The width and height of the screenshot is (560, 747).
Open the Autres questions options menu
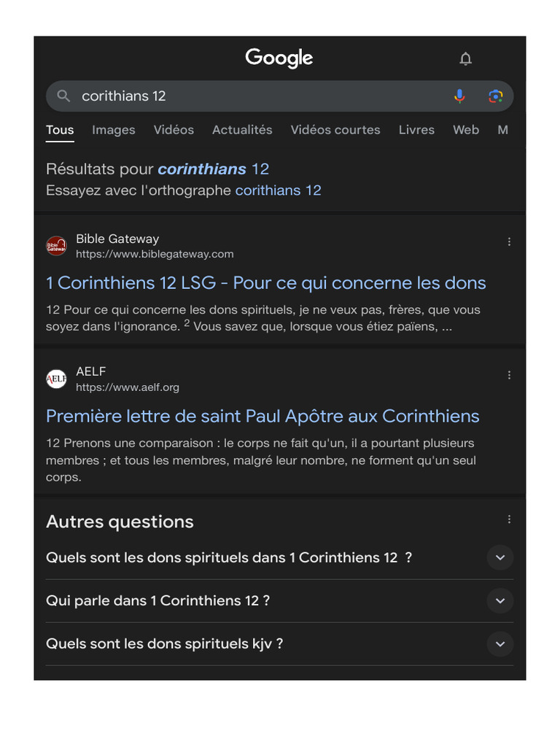(509, 519)
